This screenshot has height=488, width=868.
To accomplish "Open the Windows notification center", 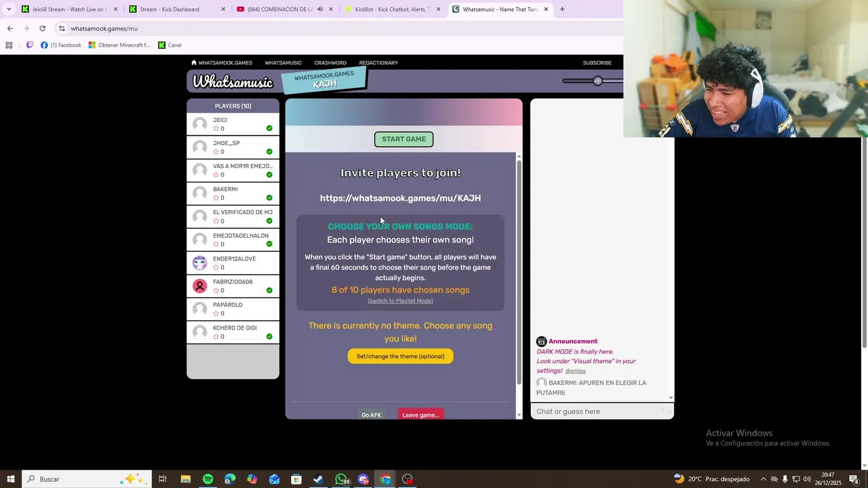I will tap(854, 479).
